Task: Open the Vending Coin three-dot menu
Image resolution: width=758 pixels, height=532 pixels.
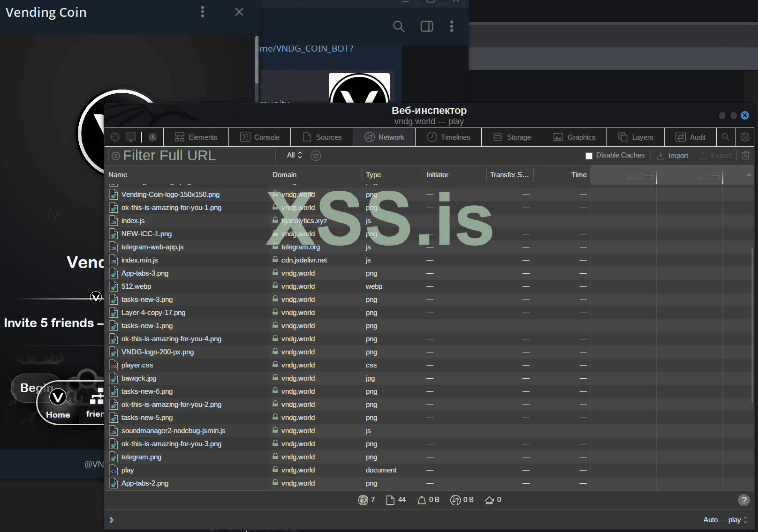Action: point(203,12)
